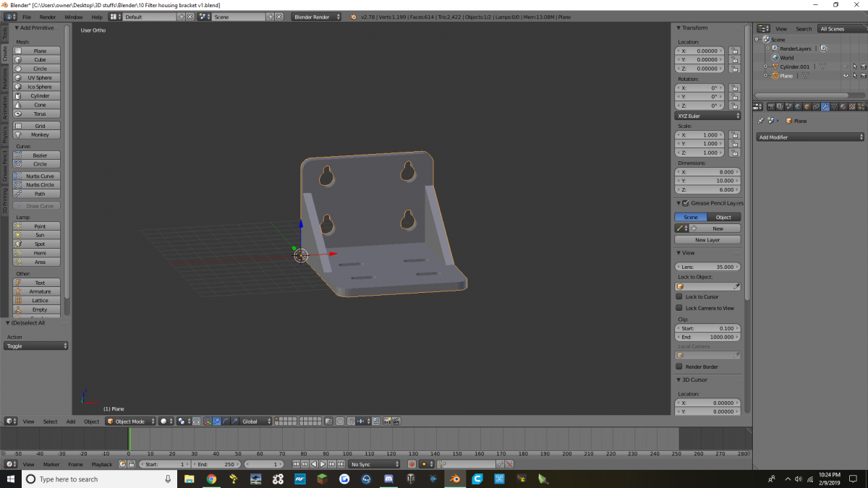This screenshot has height=488, width=868.
Task: Click the play animation button
Action: pos(323,464)
